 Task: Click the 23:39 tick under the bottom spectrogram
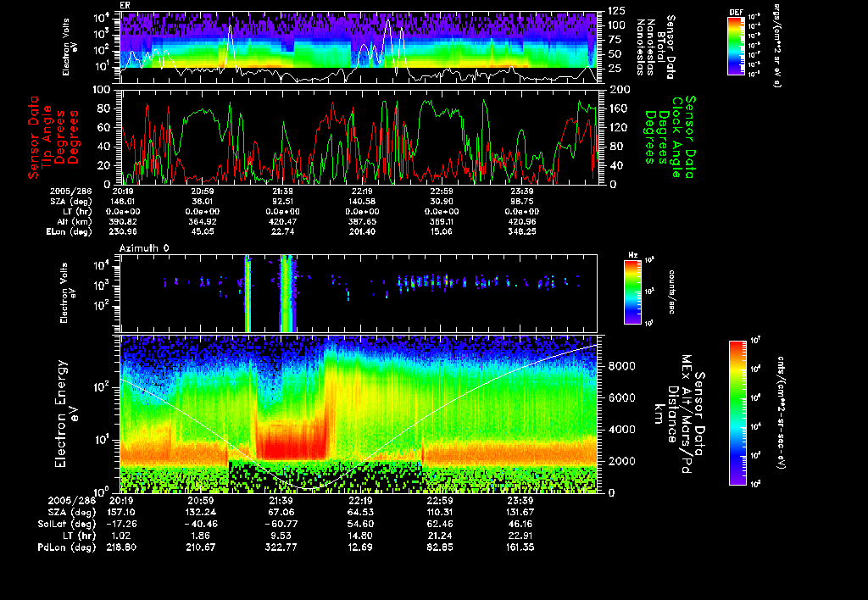coord(519,502)
